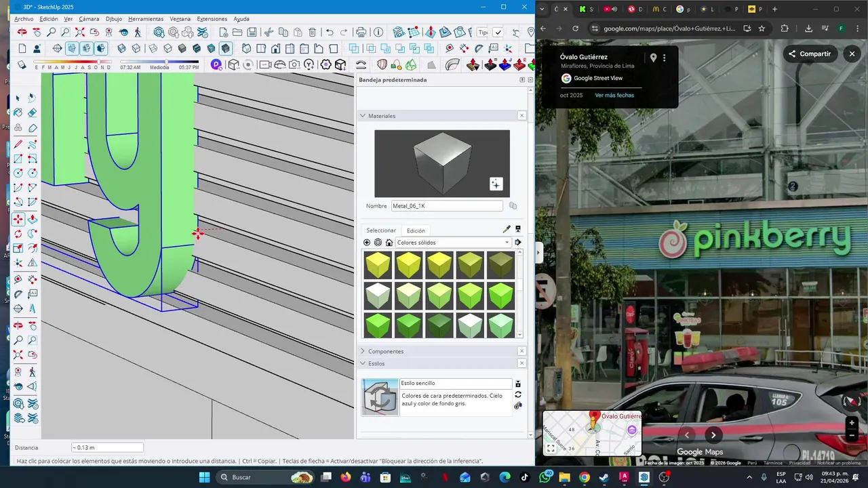868x488 pixels.
Task: Select the Paint Bucket tool in left toolbar
Action: click(x=18, y=113)
